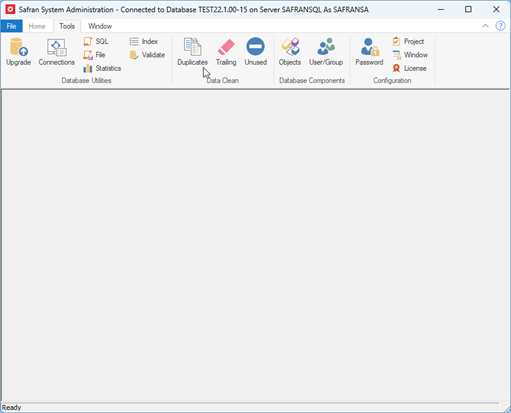Open the Project configuration
This screenshot has width=511, height=413.
point(408,41)
